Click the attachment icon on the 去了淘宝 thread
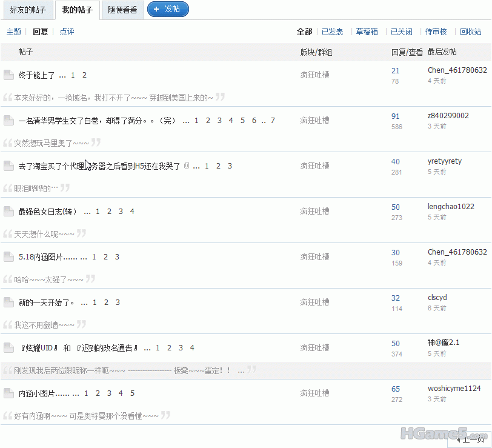Viewport: 492px width, 448px height. 187,166
